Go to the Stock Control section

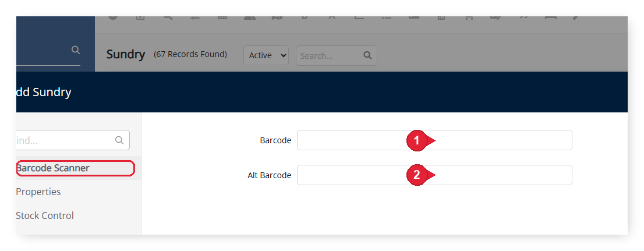click(45, 215)
